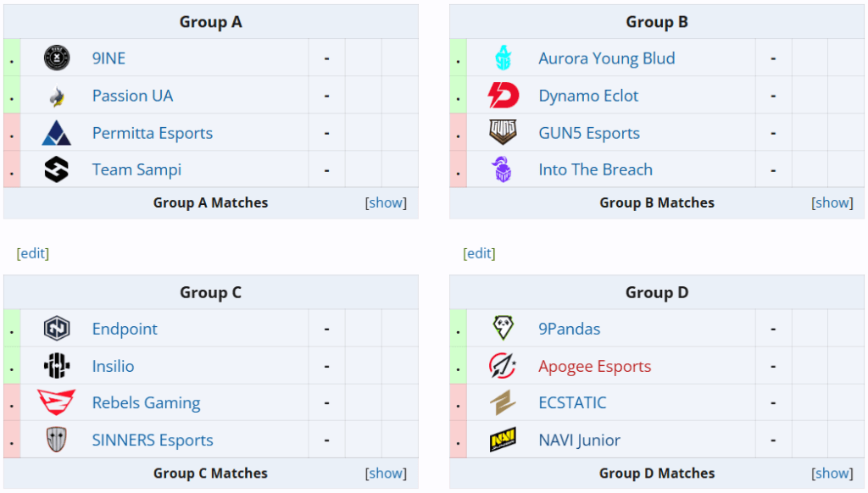Image resolution: width=868 pixels, height=493 pixels.
Task: Click the Dynamo Eclot red logo
Action: 504,95
